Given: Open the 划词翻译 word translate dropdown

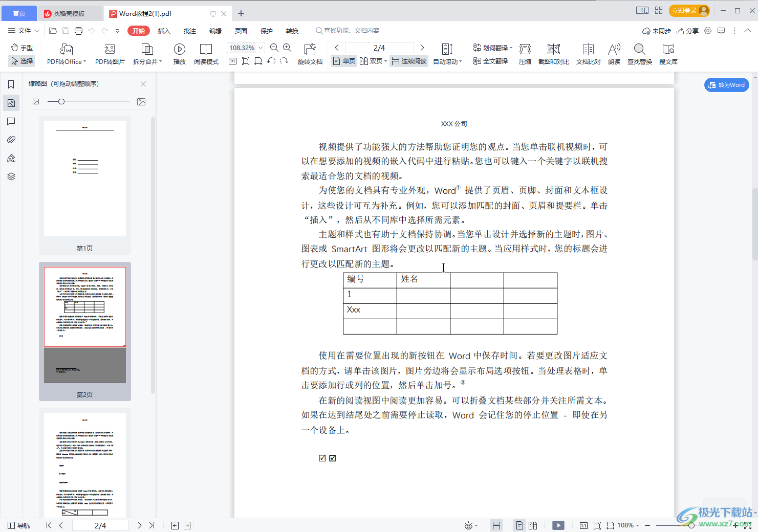Looking at the screenshot, I should tap(492, 48).
